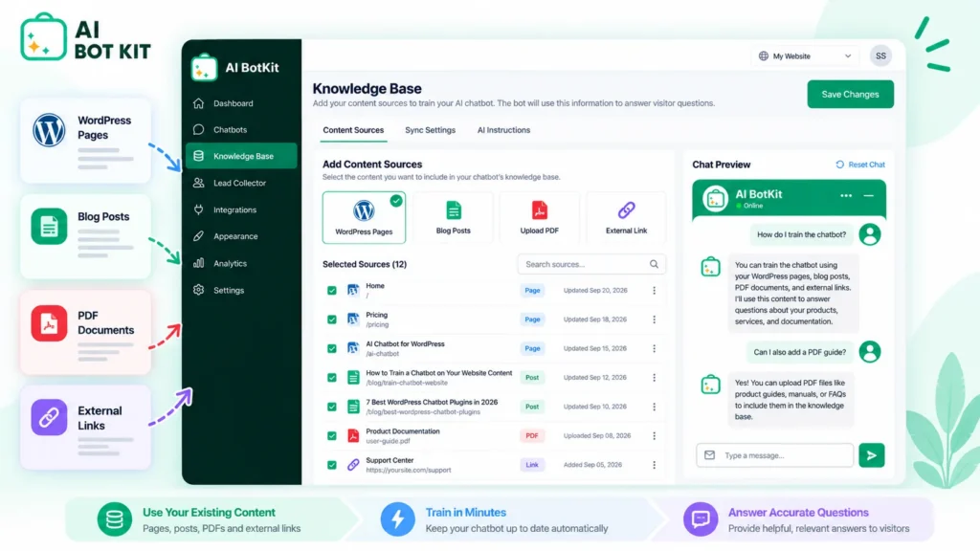
Task: Open more options for Support Center
Action: pos(655,465)
